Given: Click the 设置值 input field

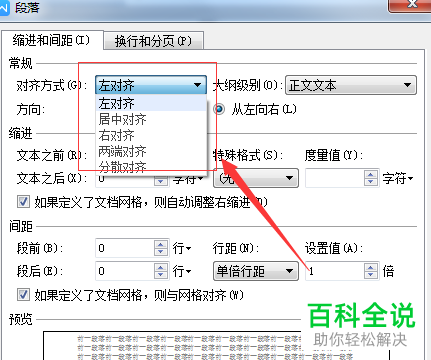Looking at the screenshot, I should click(x=335, y=271).
